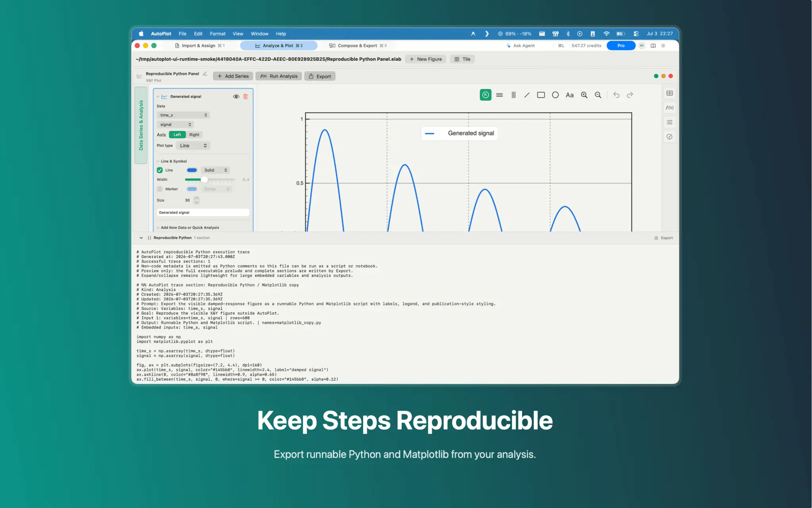812x508 pixels.
Task: Open the File menu
Action: (182, 34)
